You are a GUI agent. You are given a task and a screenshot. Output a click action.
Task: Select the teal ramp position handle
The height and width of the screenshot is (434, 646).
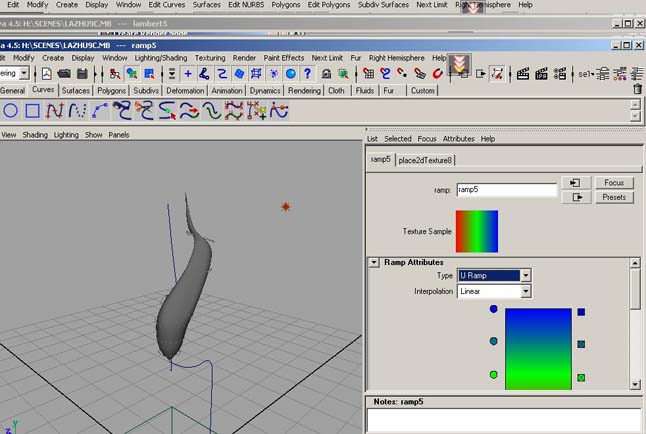click(x=494, y=341)
